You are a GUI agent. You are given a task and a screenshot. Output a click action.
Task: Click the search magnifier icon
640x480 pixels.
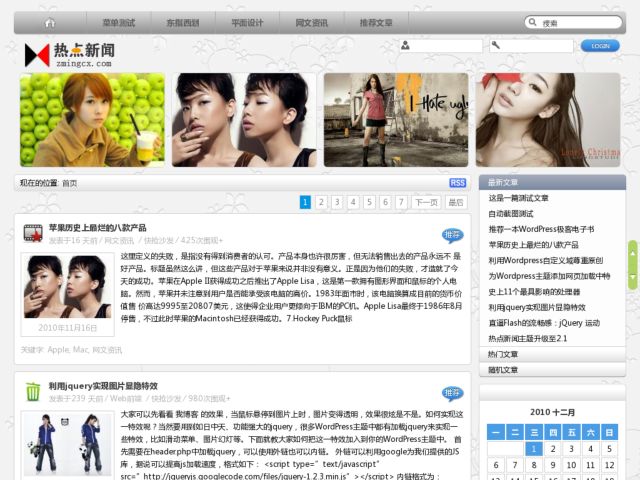532,22
